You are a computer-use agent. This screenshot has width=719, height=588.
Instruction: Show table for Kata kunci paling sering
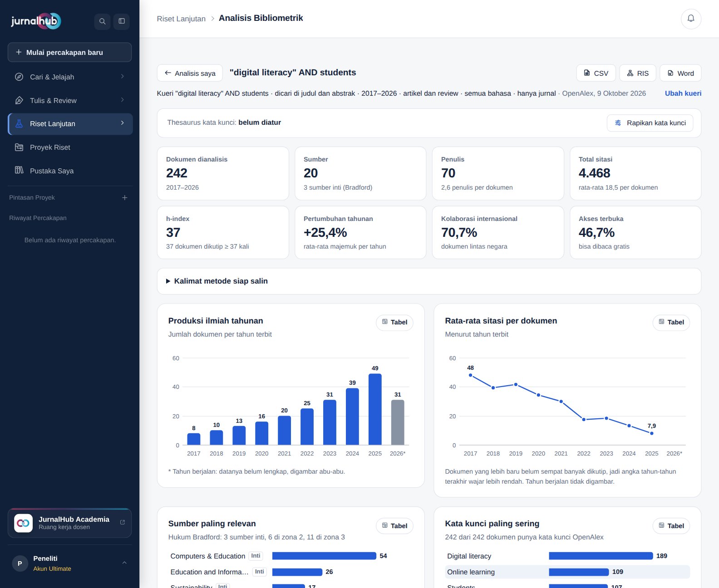coord(671,526)
